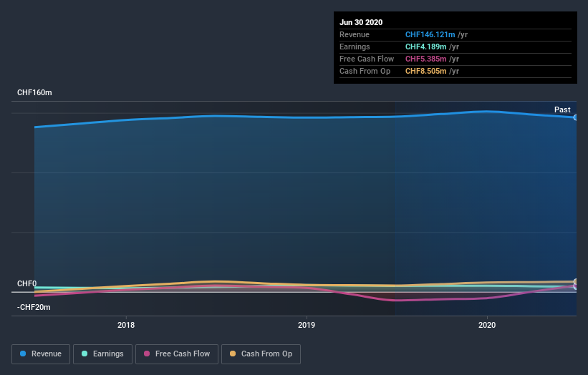Toggle the Revenue legend button
The width and height of the screenshot is (588, 375).
tap(41, 354)
